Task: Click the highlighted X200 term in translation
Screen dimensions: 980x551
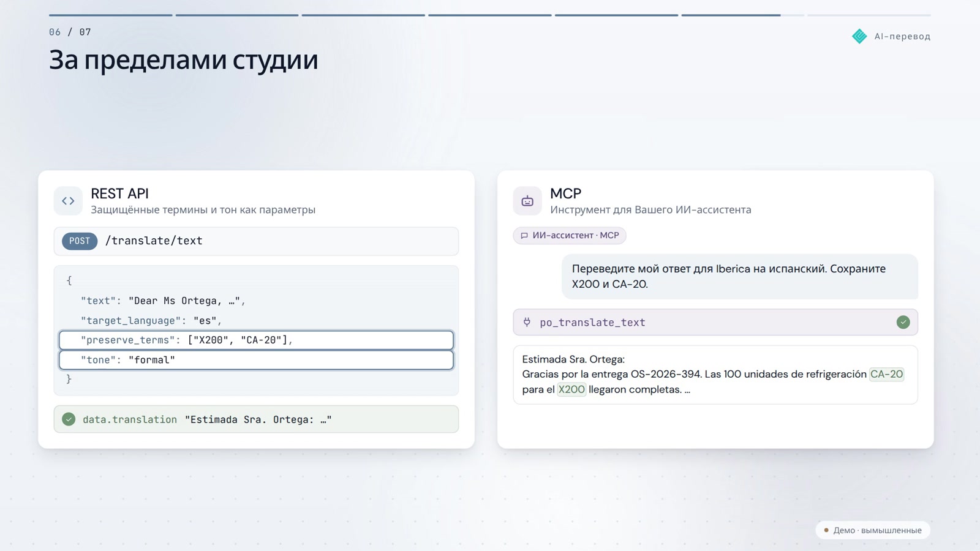Action: pos(571,389)
